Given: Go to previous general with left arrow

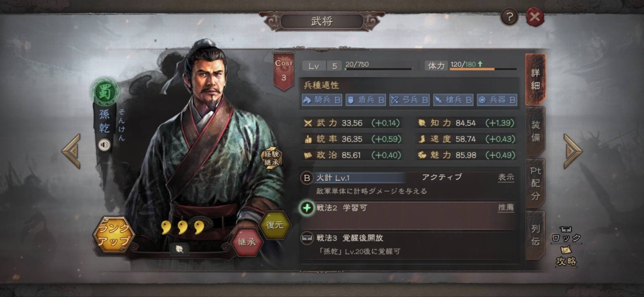Looking at the screenshot, I should 72,151.
